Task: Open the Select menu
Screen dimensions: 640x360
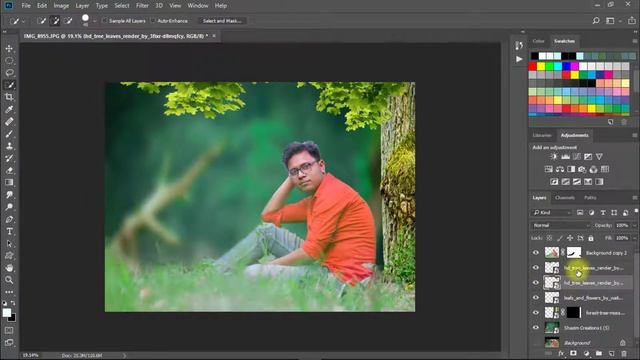Action: pyautogui.click(x=122, y=6)
